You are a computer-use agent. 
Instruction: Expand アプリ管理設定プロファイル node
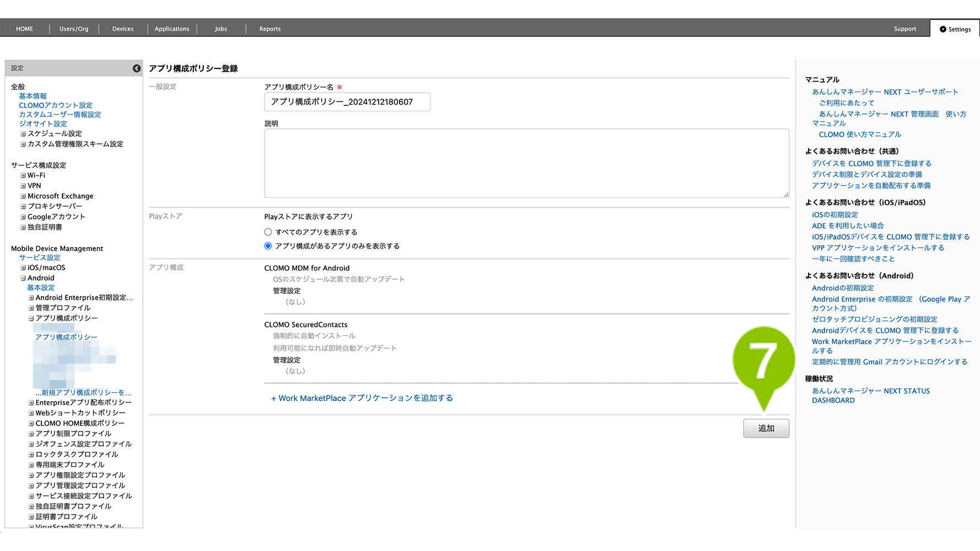click(x=31, y=486)
